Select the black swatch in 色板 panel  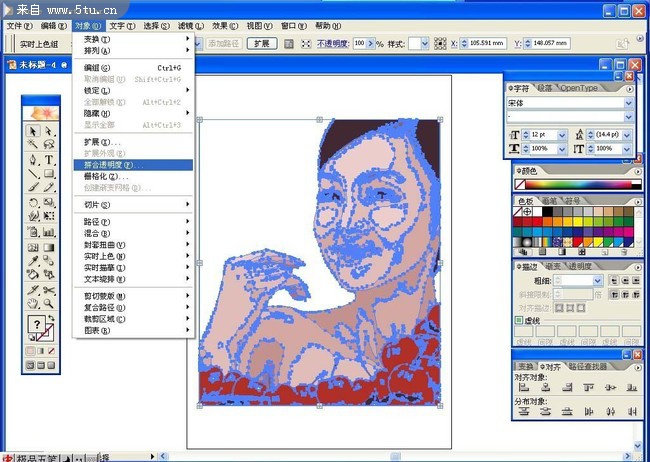click(547, 212)
